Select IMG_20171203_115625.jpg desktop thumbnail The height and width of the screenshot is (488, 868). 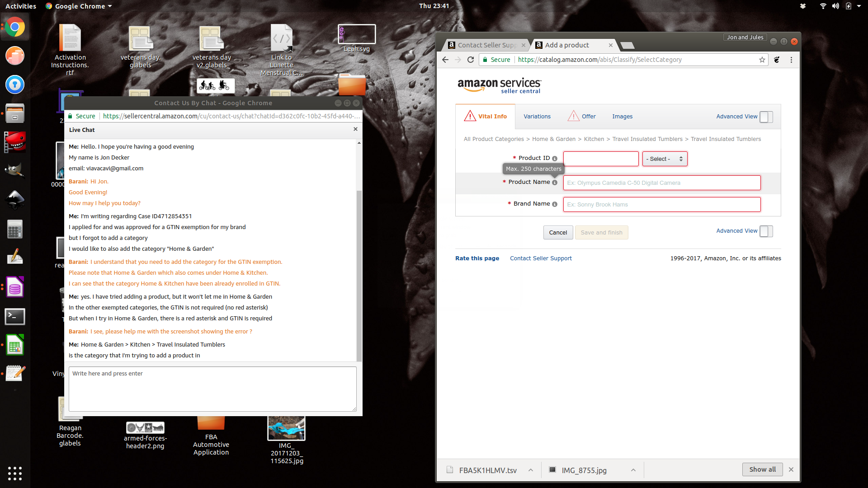287,440
